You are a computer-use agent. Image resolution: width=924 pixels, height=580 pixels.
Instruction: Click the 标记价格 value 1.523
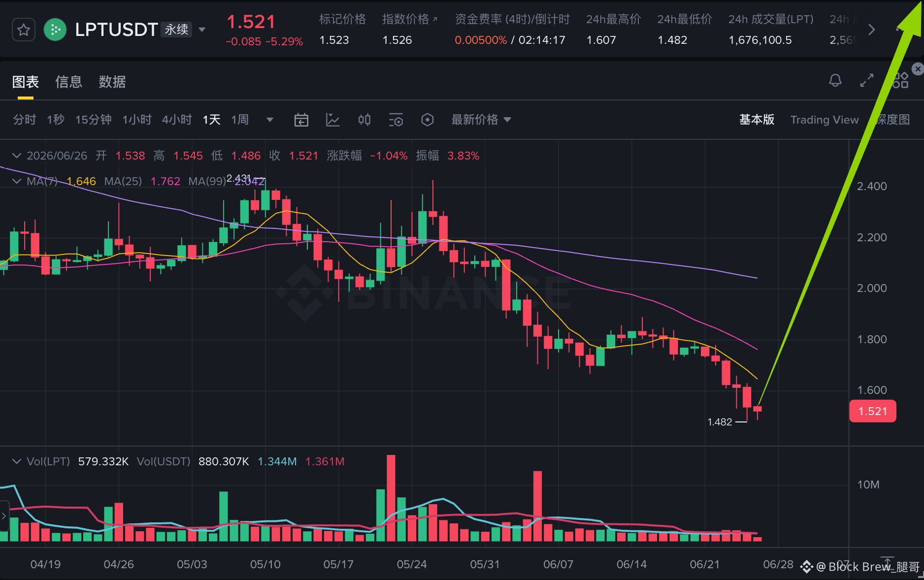pos(334,40)
